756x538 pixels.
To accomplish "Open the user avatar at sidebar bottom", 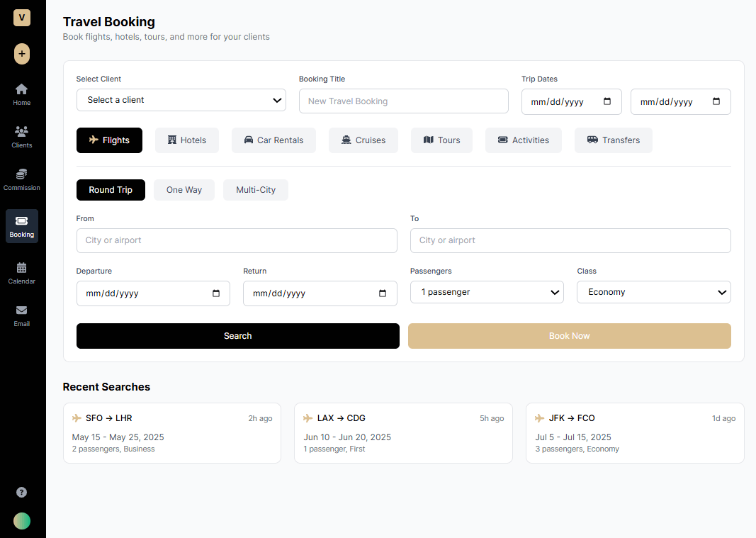I will click(22, 521).
